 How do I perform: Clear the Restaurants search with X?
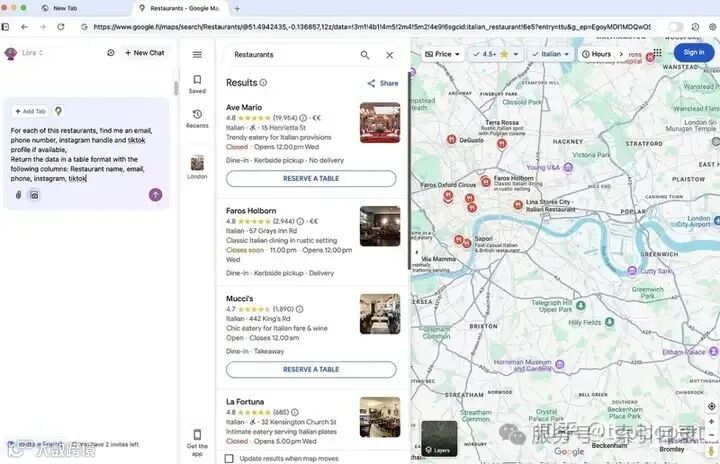(x=389, y=55)
